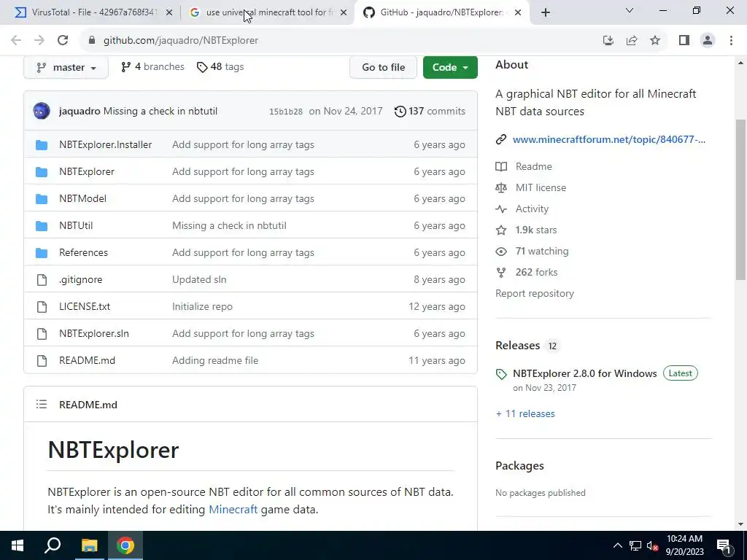Go forward in browser history

point(39,41)
